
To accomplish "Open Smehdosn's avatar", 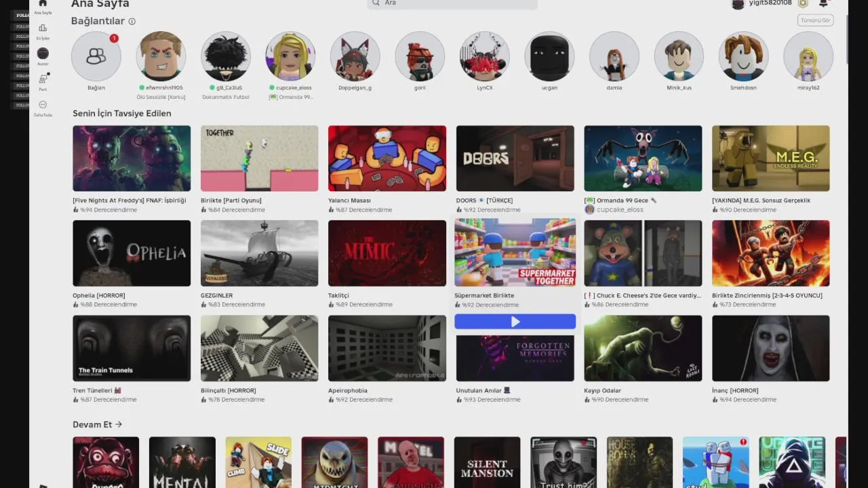I will 744,56.
